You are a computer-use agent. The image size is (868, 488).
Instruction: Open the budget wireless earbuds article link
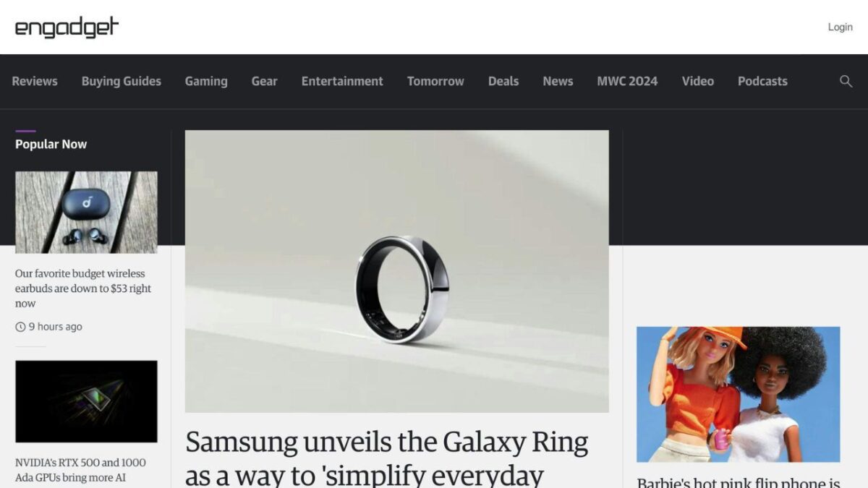coord(84,288)
